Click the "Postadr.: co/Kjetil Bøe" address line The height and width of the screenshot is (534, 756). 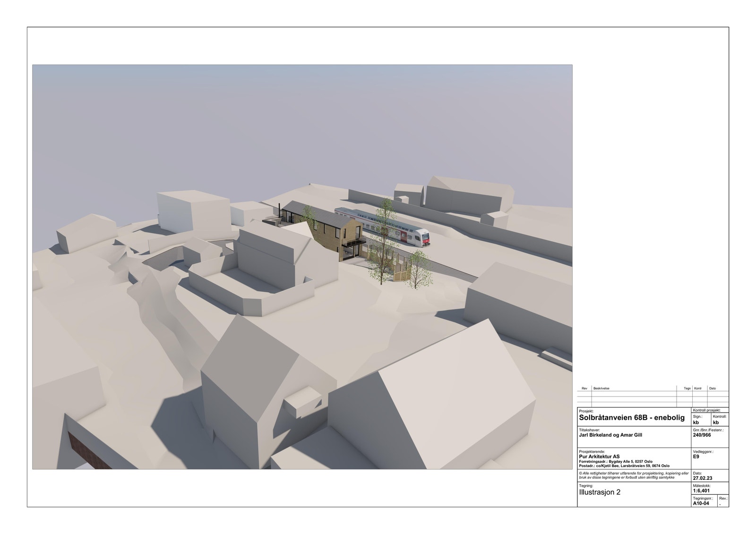pyautogui.click(x=624, y=466)
